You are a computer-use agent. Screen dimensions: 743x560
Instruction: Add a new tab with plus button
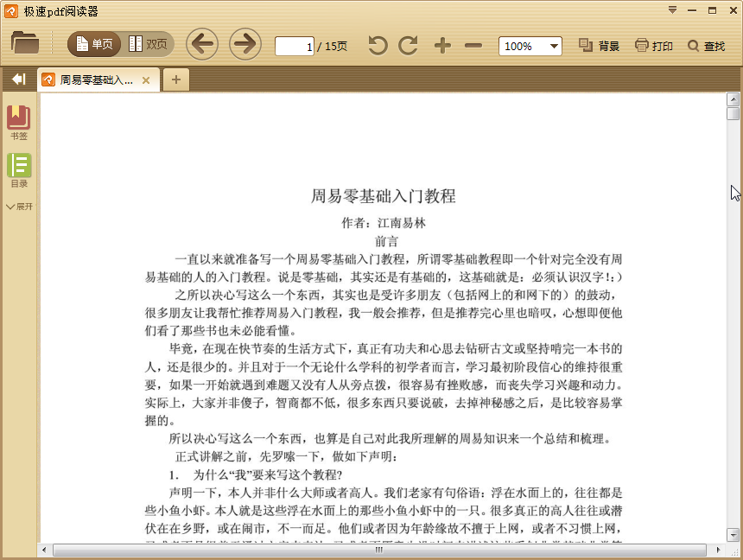175,80
